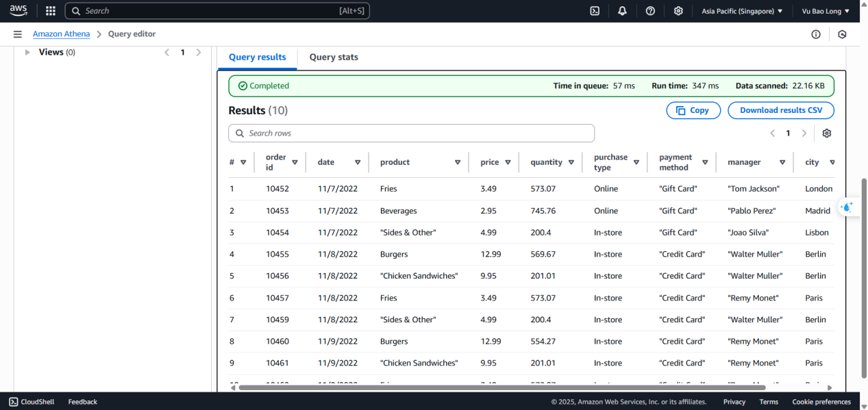Screen dimensions: 868x410
Task: Open the Privacy link
Action: [x=734, y=402]
